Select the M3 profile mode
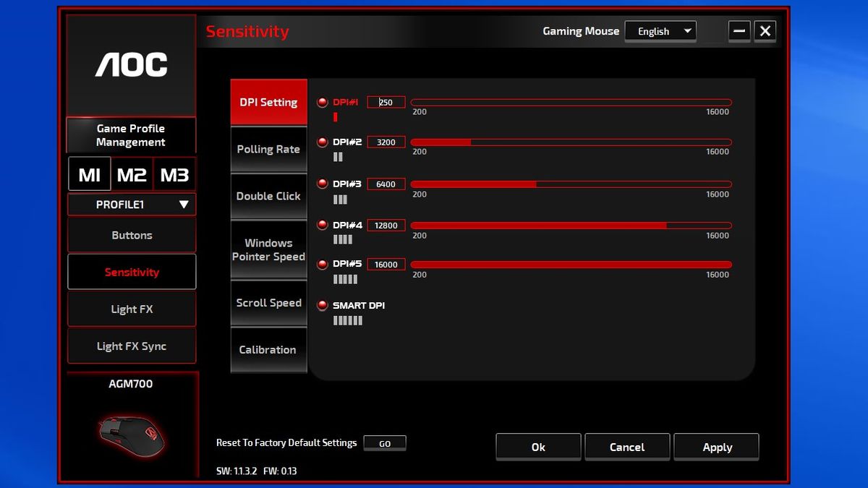 [174, 175]
